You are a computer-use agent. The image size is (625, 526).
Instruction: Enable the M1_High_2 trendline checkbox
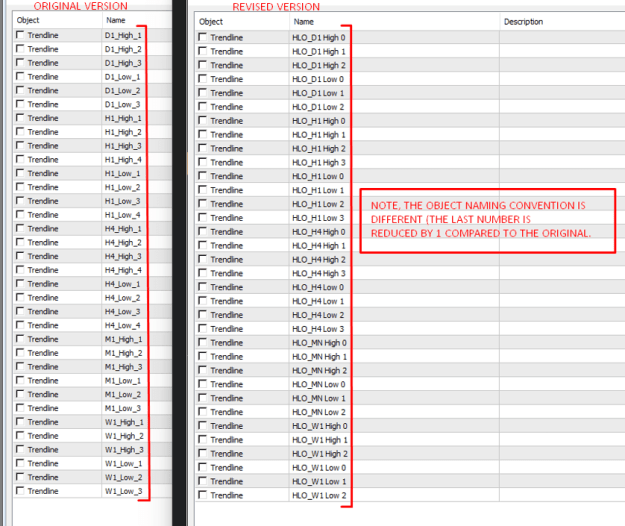(x=20, y=353)
